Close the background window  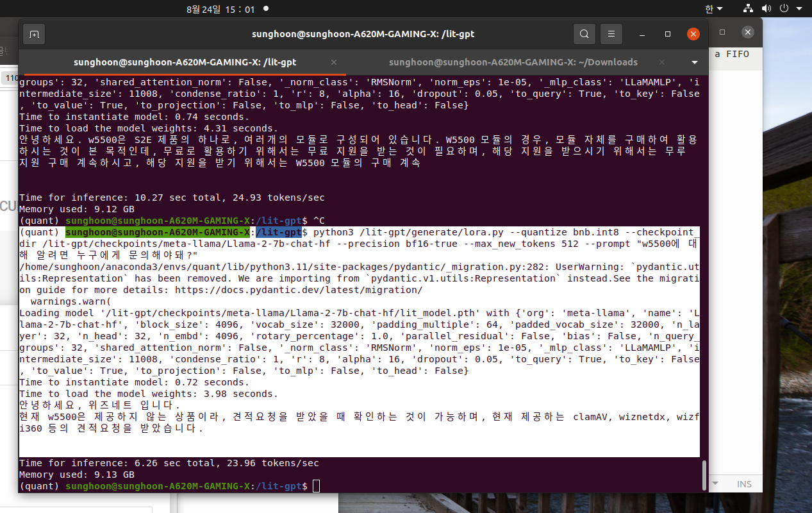click(x=747, y=32)
